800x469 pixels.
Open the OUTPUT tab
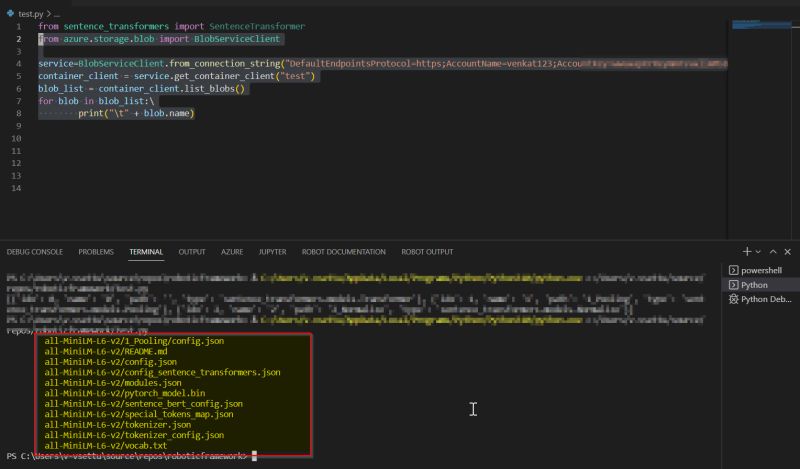[x=192, y=252]
